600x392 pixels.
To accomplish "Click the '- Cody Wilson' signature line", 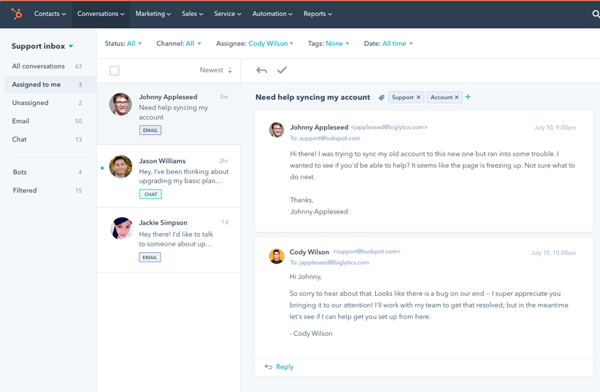I will pos(311,333).
